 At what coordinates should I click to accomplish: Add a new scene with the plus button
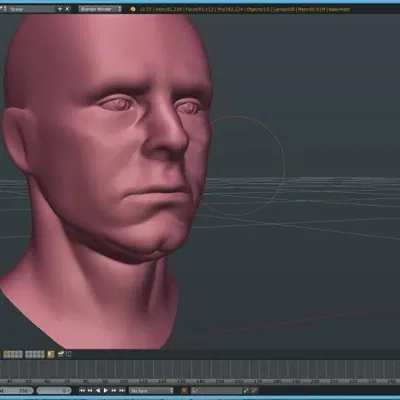[x=60, y=9]
